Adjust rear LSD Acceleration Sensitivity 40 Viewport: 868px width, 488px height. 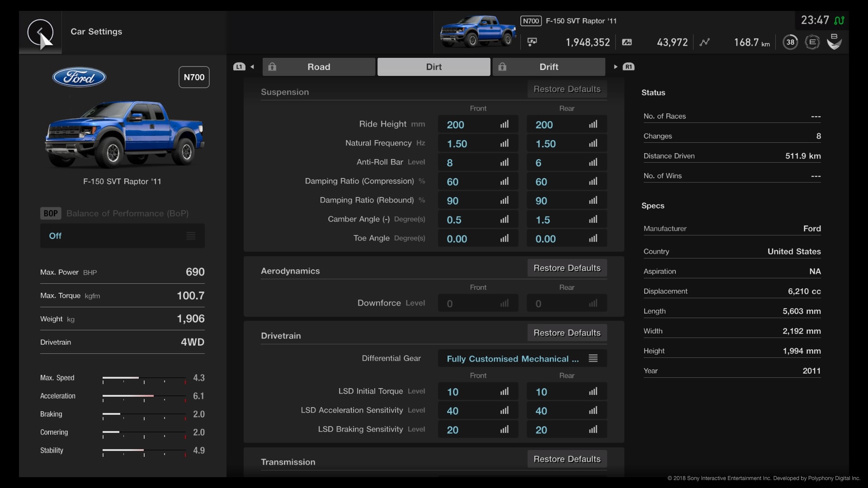(566, 411)
